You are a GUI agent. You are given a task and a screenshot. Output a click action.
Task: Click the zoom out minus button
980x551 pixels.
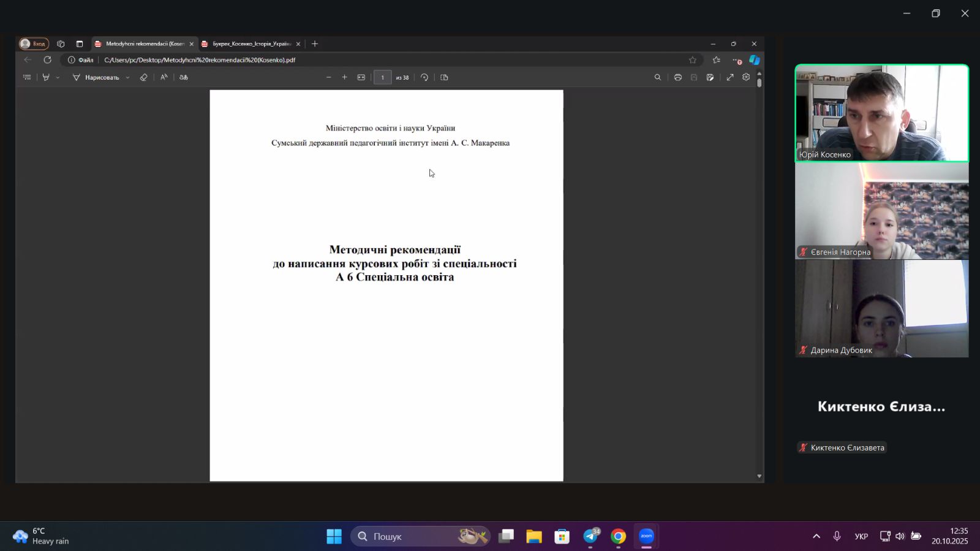coord(329,77)
